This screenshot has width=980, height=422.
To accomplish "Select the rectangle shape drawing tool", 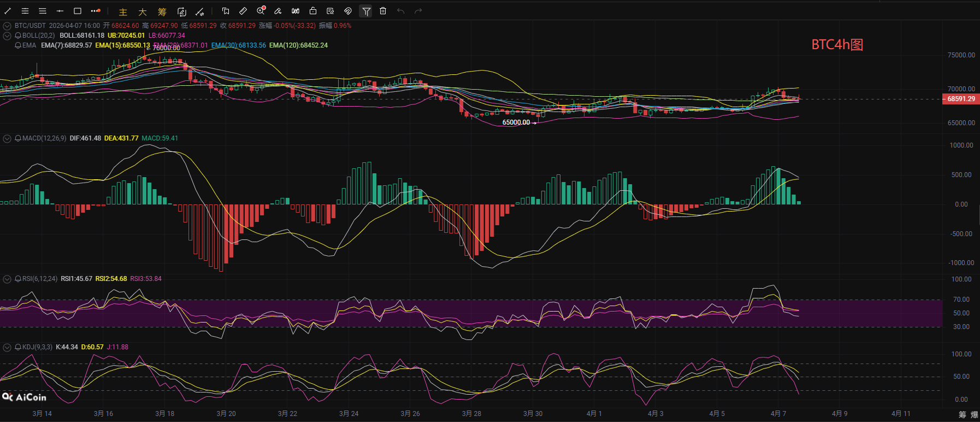I will (x=78, y=11).
